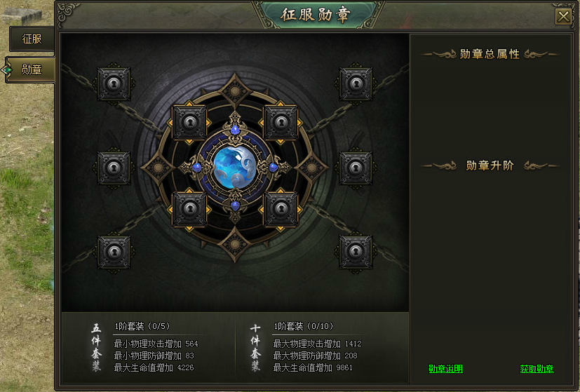The width and height of the screenshot is (580, 392).
Task: Click the top-left outer locked medal slot
Action: 114,83
